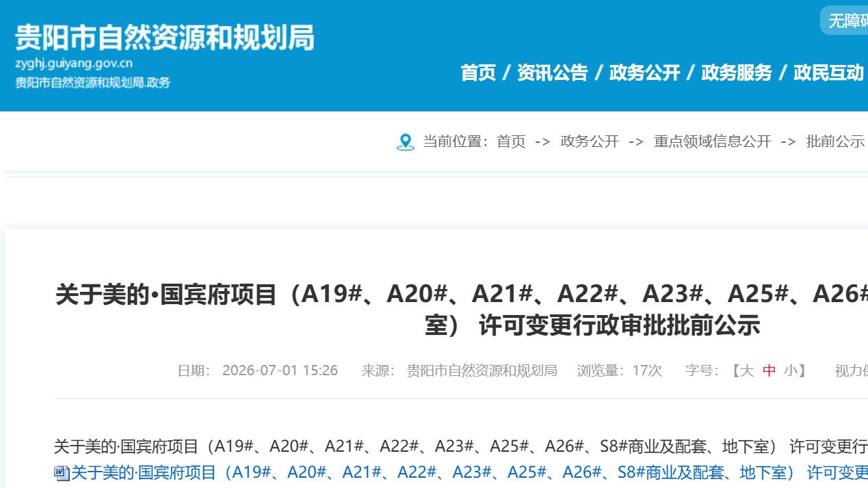This screenshot has height=488, width=868.
Task: Click the 贵阳市自然资源和规划局.政务 subtitle
Action: [x=92, y=83]
